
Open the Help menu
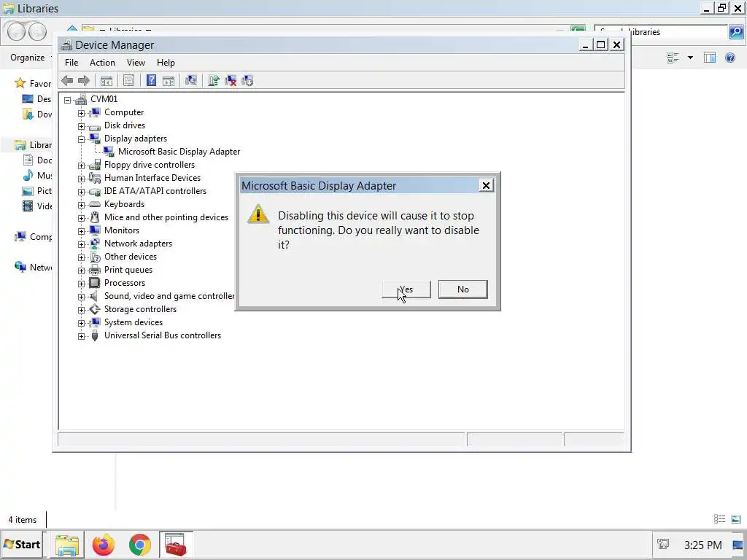click(166, 63)
